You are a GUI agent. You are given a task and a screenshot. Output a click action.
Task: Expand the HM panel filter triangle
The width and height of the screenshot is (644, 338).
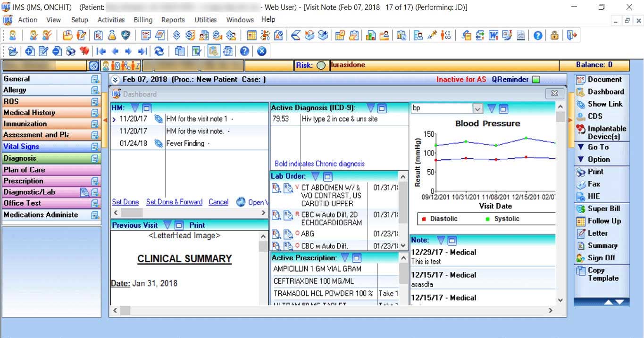pyautogui.click(x=135, y=108)
